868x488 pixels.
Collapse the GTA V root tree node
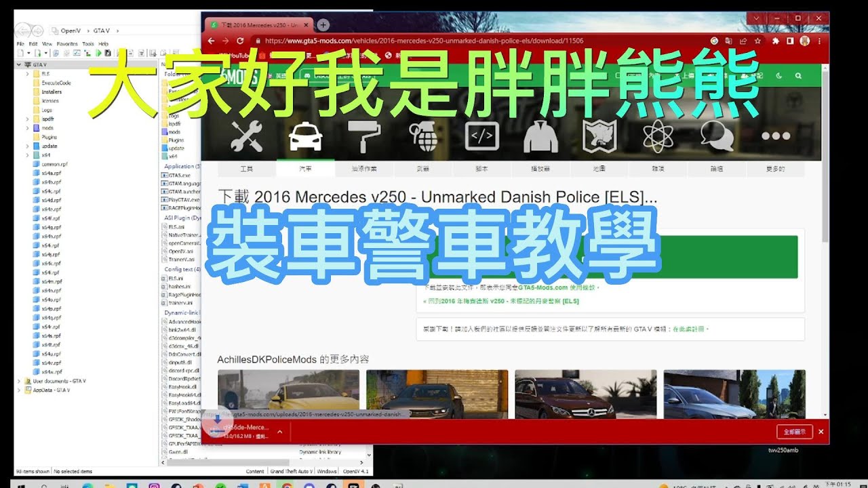[19, 64]
